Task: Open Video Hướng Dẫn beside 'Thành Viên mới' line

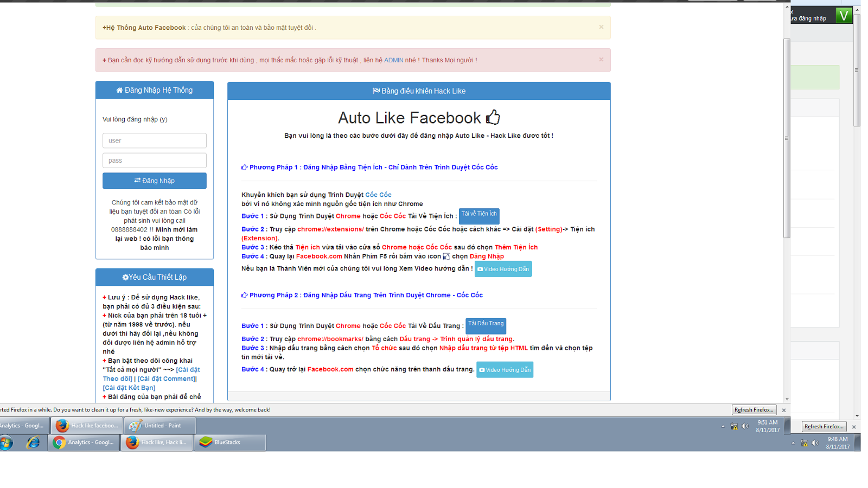Action: (503, 269)
